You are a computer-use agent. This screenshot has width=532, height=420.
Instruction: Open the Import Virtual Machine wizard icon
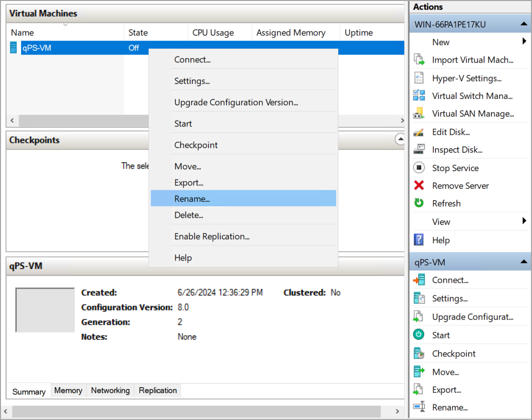click(419, 59)
